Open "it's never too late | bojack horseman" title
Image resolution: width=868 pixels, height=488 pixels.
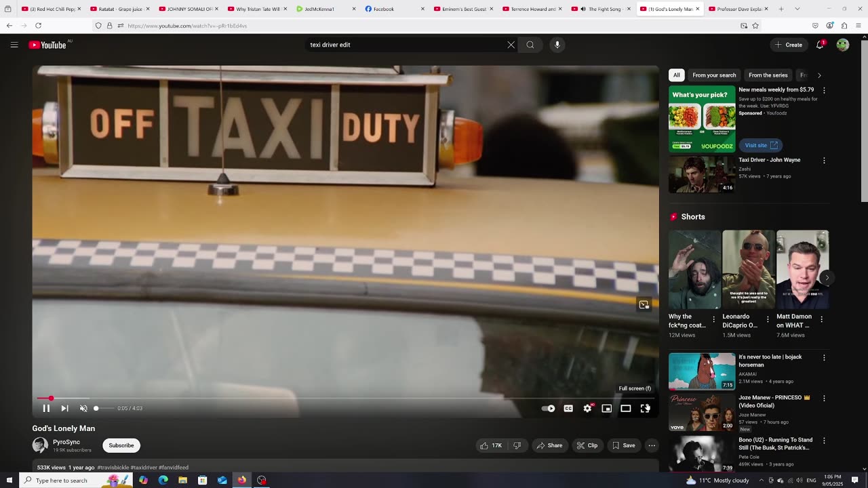pos(770,361)
